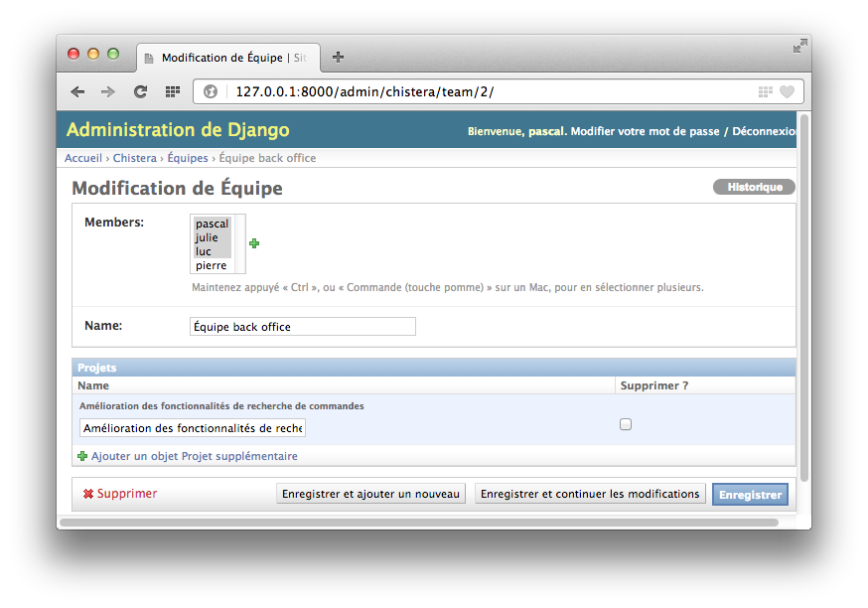Image resolution: width=868 pixels, height=608 pixels.
Task: Select julie in Members list
Action: pyautogui.click(x=212, y=237)
